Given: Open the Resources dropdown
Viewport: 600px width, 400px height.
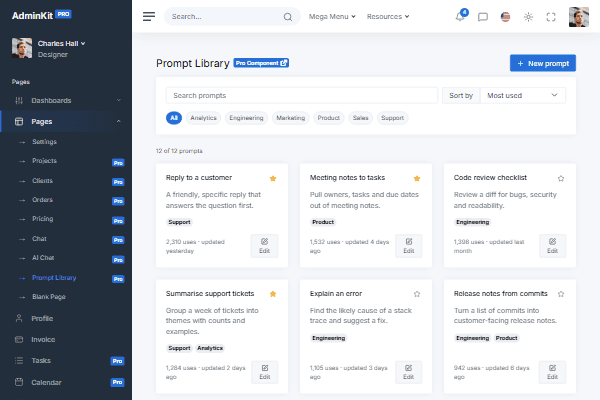Looking at the screenshot, I should tap(388, 17).
